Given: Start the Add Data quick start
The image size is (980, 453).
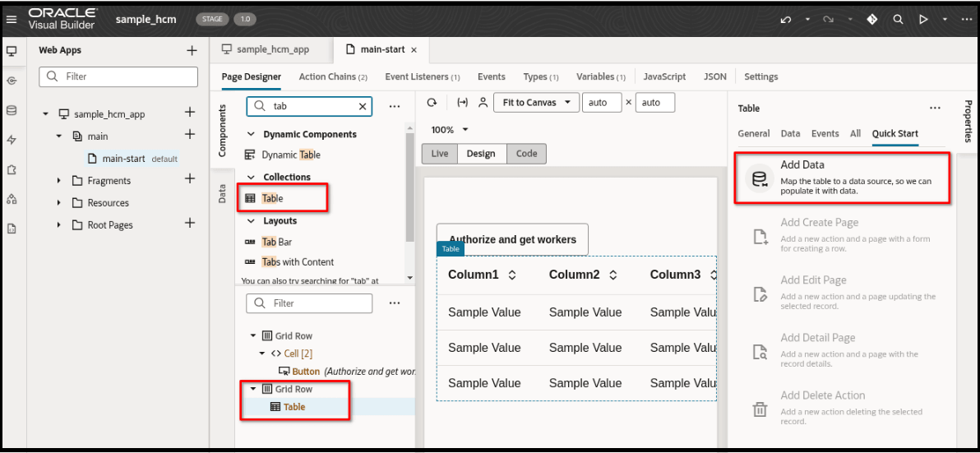Looking at the screenshot, I should pos(843,178).
